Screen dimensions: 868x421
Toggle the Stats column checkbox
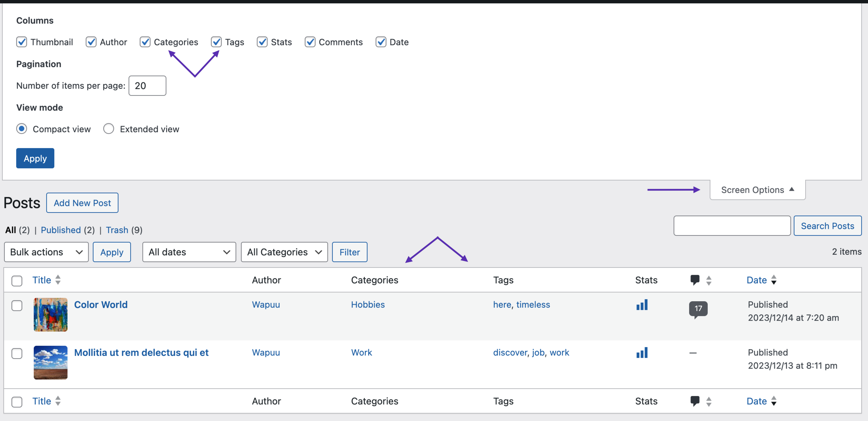pyautogui.click(x=262, y=42)
